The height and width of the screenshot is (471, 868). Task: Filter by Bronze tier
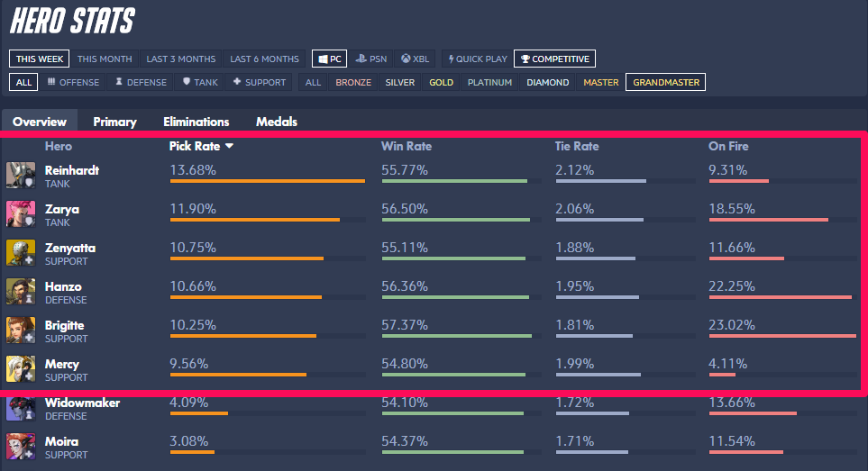point(353,82)
